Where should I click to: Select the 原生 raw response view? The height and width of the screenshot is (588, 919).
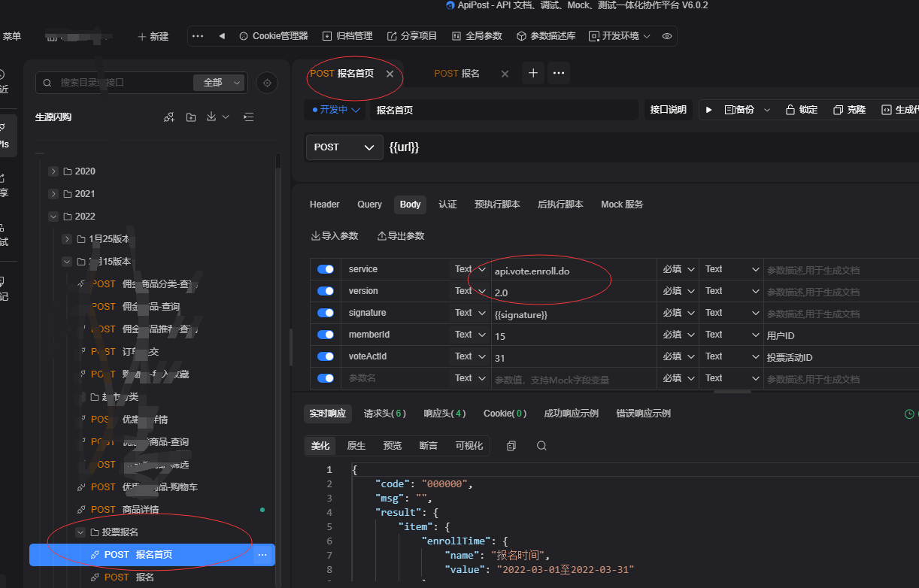pos(356,446)
